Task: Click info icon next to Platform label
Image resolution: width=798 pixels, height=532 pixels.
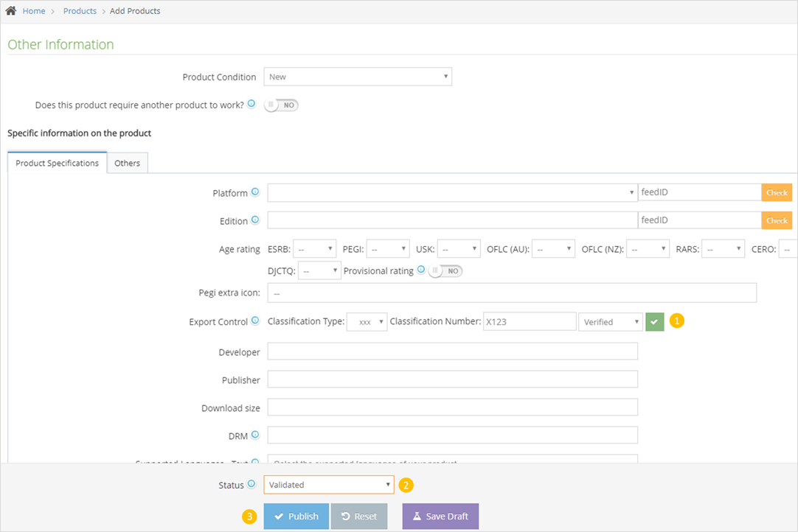Action: [255, 192]
